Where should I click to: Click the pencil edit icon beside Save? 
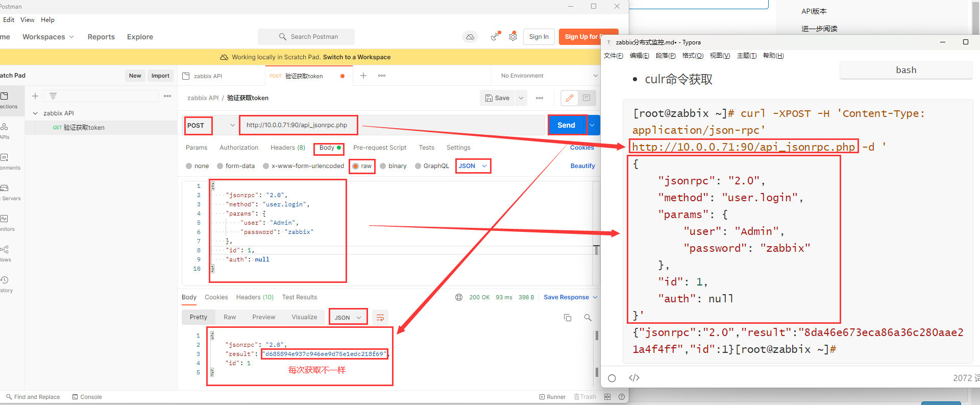pyautogui.click(x=570, y=98)
